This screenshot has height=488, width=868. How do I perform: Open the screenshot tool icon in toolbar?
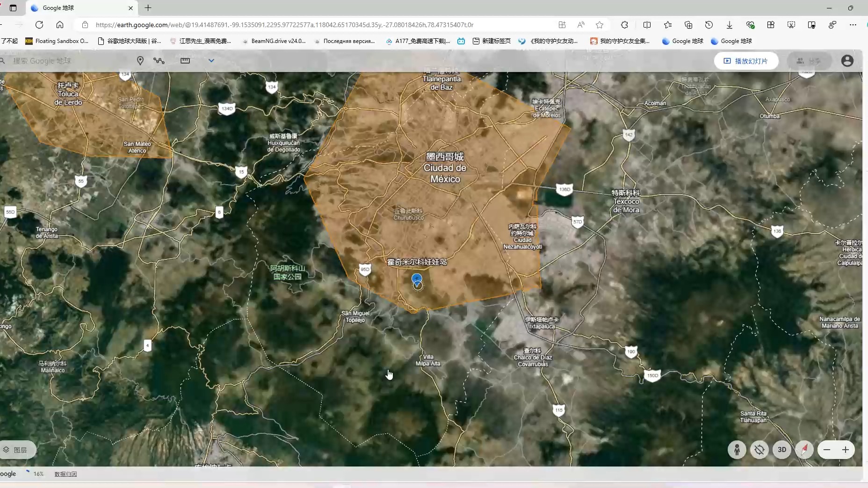791,25
